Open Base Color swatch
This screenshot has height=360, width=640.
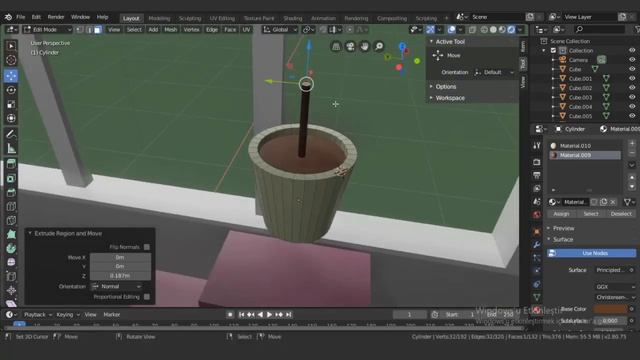click(610, 309)
